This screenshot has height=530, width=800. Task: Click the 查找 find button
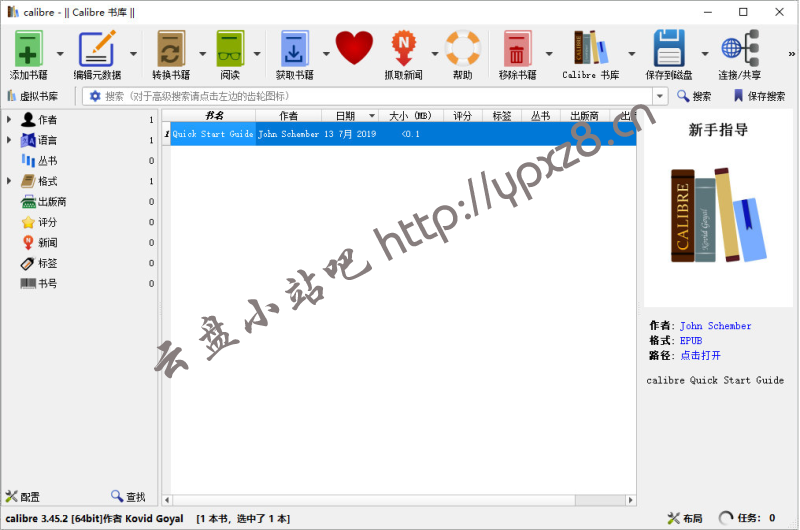click(129, 496)
